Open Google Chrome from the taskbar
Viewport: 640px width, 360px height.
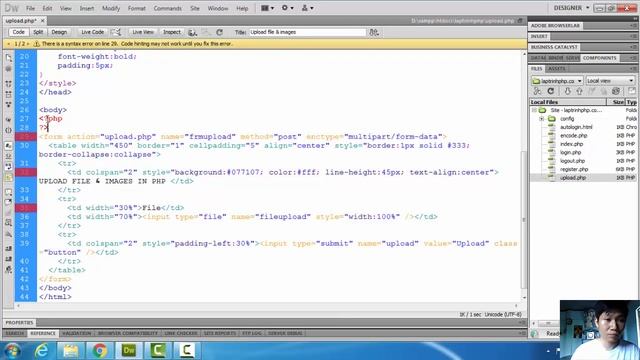pyautogui.click(x=99, y=351)
